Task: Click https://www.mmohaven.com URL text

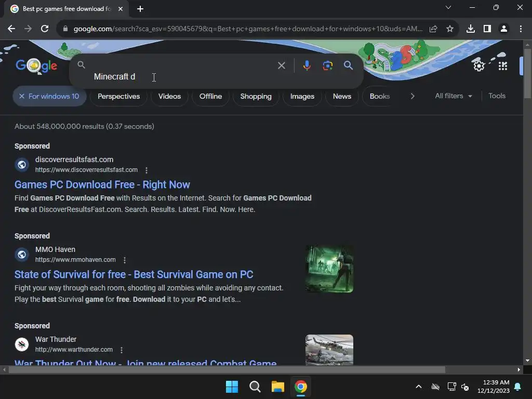Action: click(x=75, y=260)
